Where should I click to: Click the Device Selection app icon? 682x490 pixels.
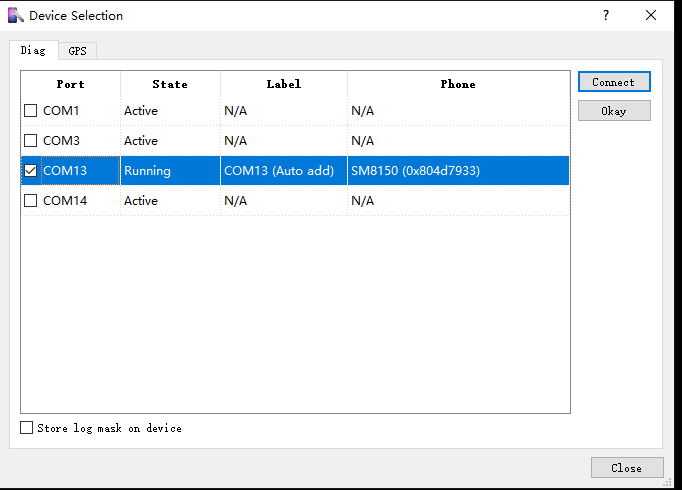15,16
